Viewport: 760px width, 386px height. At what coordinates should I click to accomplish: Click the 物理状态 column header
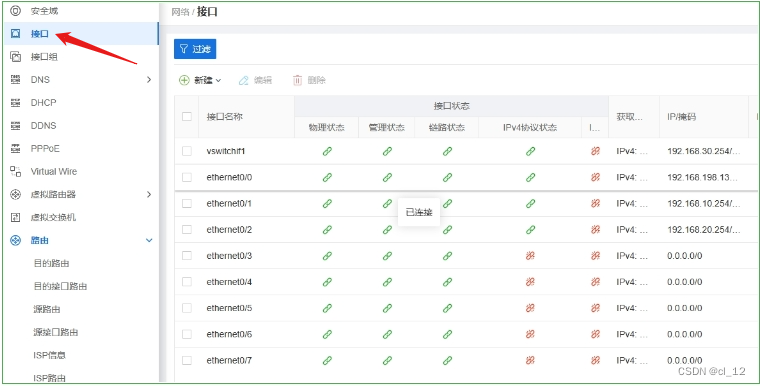pyautogui.click(x=327, y=128)
